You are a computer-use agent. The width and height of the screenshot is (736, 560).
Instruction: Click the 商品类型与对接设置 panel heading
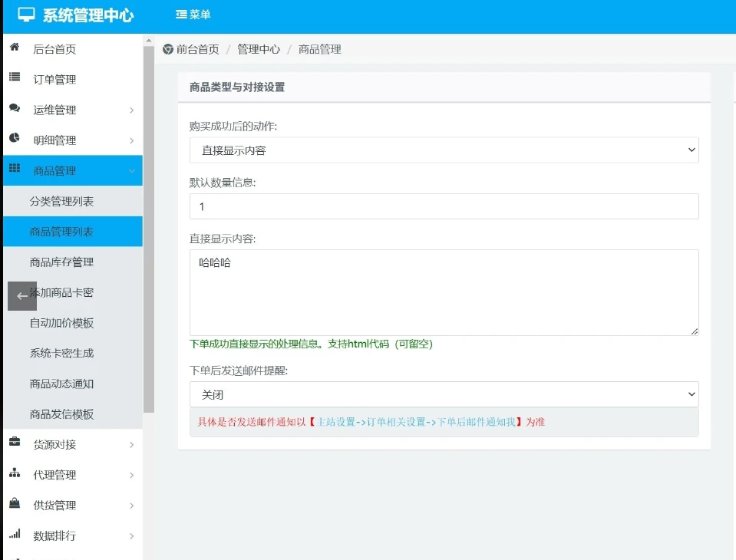pos(237,87)
